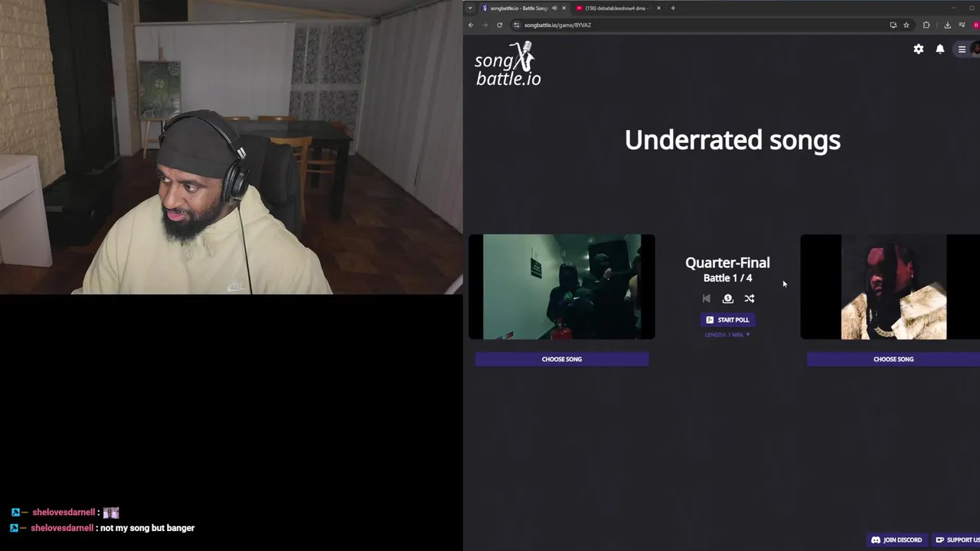Image resolution: width=980 pixels, height=551 pixels.
Task: Choose the left song
Action: [562, 359]
